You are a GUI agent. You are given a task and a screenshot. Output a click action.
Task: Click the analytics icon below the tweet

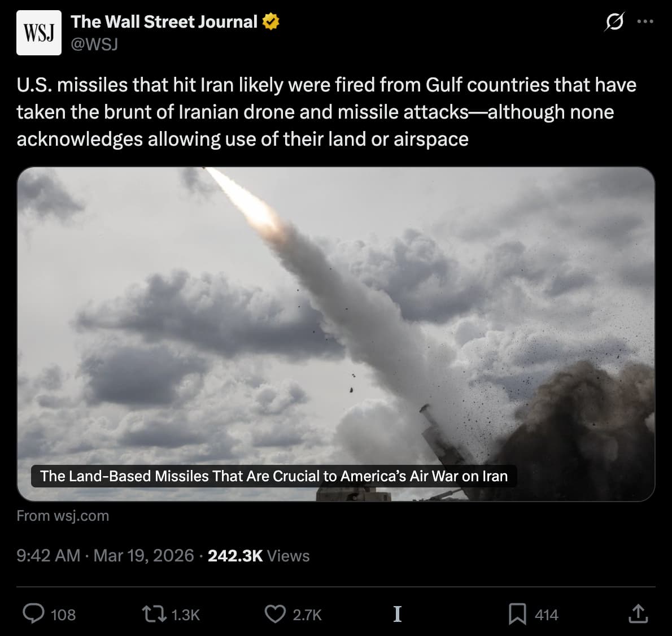[x=397, y=615]
